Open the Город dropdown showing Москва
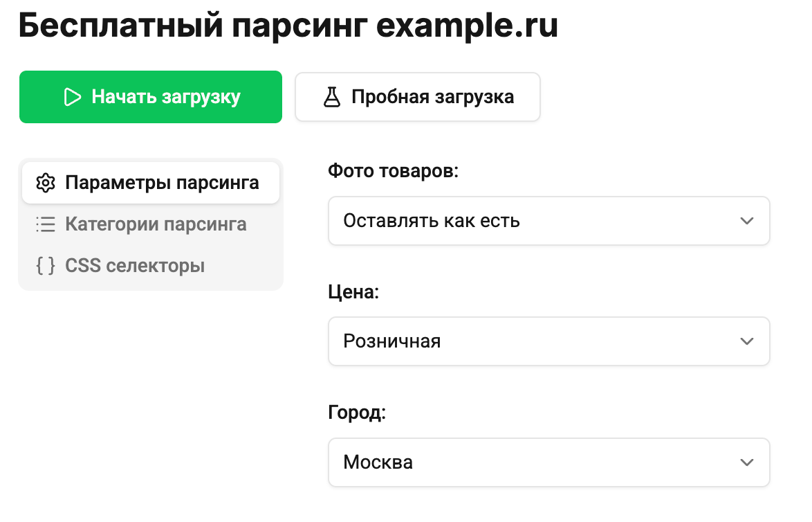812x522 pixels. 549,462
